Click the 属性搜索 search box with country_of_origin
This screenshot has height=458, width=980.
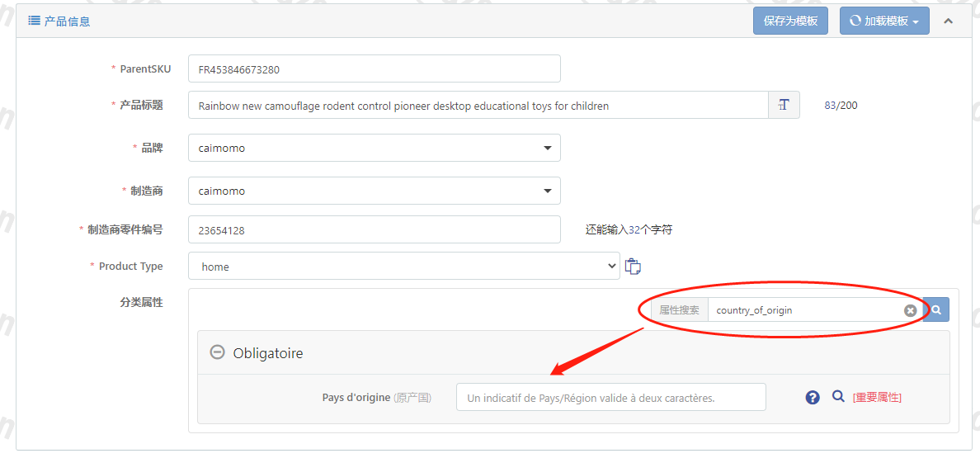click(804, 310)
